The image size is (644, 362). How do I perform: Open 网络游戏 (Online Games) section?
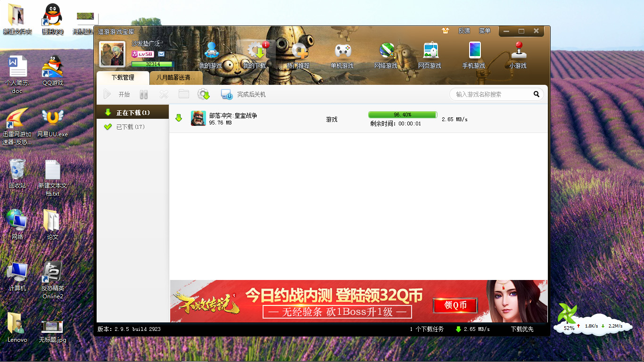386,56
